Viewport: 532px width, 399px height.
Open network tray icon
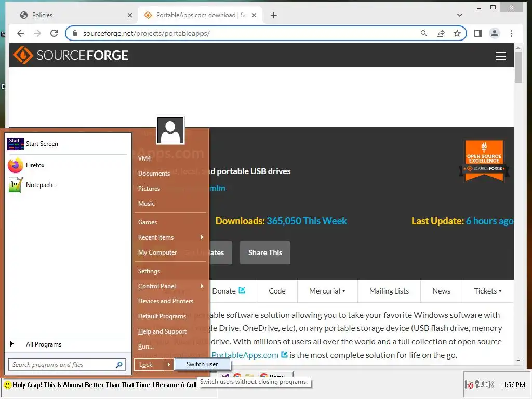tap(480, 385)
